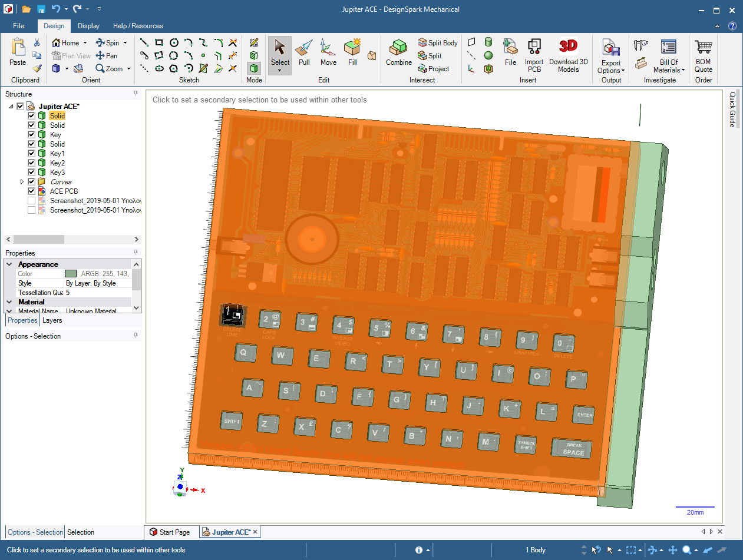The height and width of the screenshot is (560, 743).
Task: Click the Color property swatch
Action: [x=71, y=274]
